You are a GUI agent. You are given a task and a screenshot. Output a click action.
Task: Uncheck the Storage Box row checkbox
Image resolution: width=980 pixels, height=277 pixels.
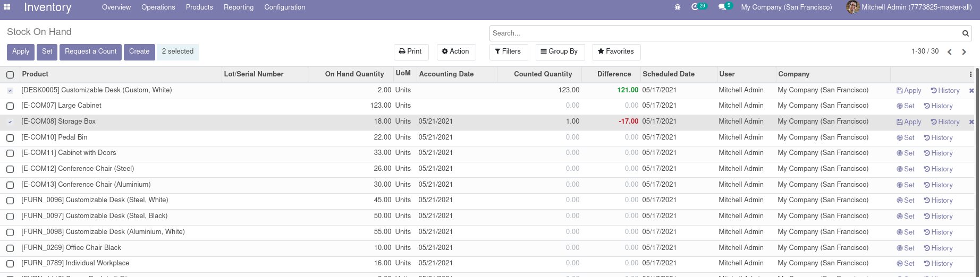click(10, 122)
